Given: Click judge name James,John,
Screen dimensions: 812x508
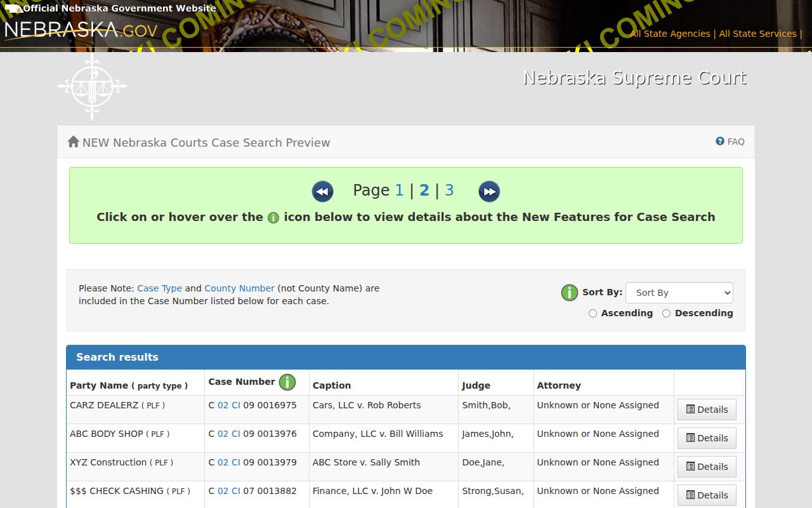Looking at the screenshot, I should [x=488, y=434].
